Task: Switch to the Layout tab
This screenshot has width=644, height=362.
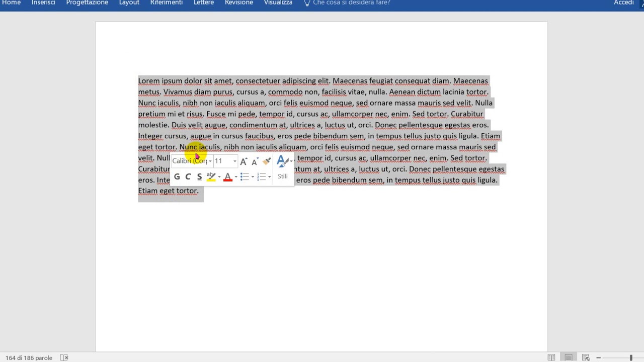Action: pos(129,3)
